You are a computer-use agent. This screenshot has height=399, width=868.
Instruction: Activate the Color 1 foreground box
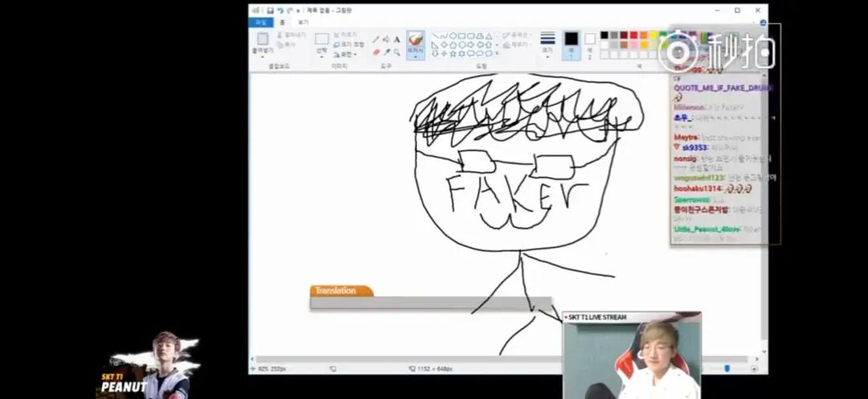click(x=571, y=45)
